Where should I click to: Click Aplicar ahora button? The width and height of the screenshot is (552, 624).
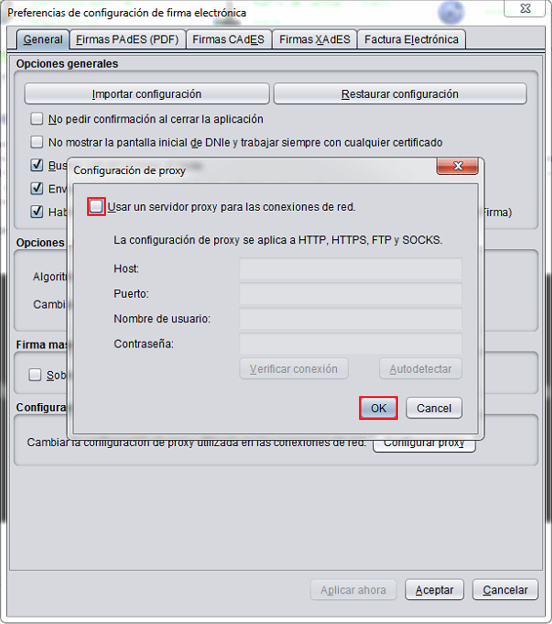(x=353, y=590)
